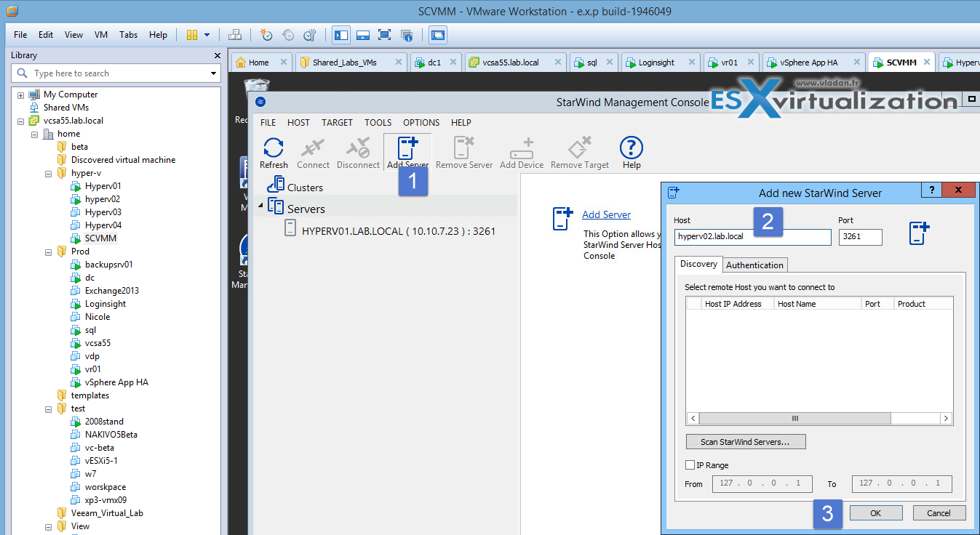The image size is (980, 535).
Task: Close the sql tab
Action: tap(609, 63)
